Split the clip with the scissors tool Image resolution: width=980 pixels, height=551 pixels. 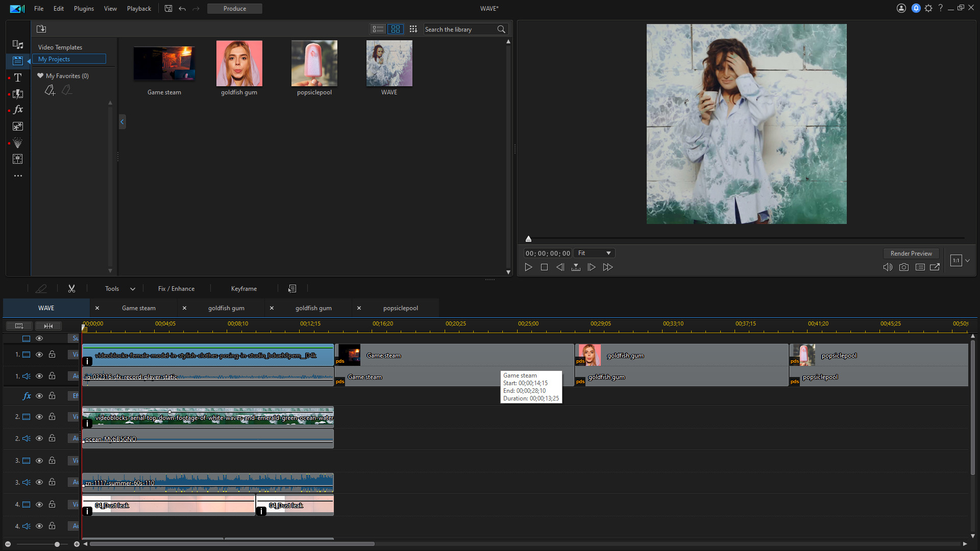(71, 288)
